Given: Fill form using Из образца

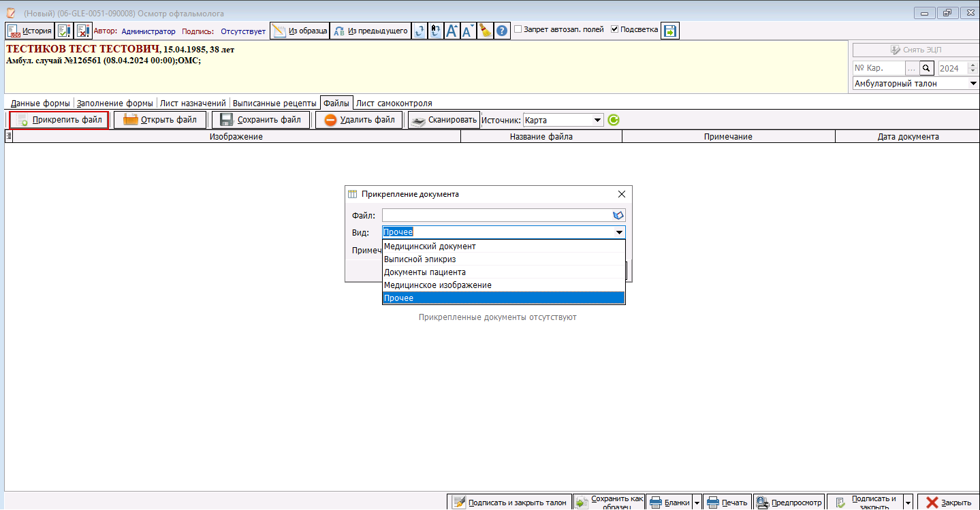Looking at the screenshot, I should [x=300, y=31].
